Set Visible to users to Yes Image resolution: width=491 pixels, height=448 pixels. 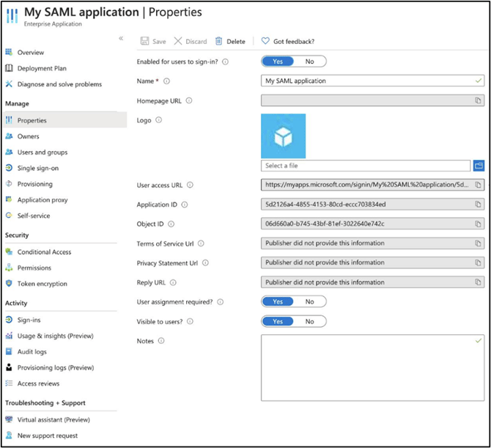click(x=278, y=321)
